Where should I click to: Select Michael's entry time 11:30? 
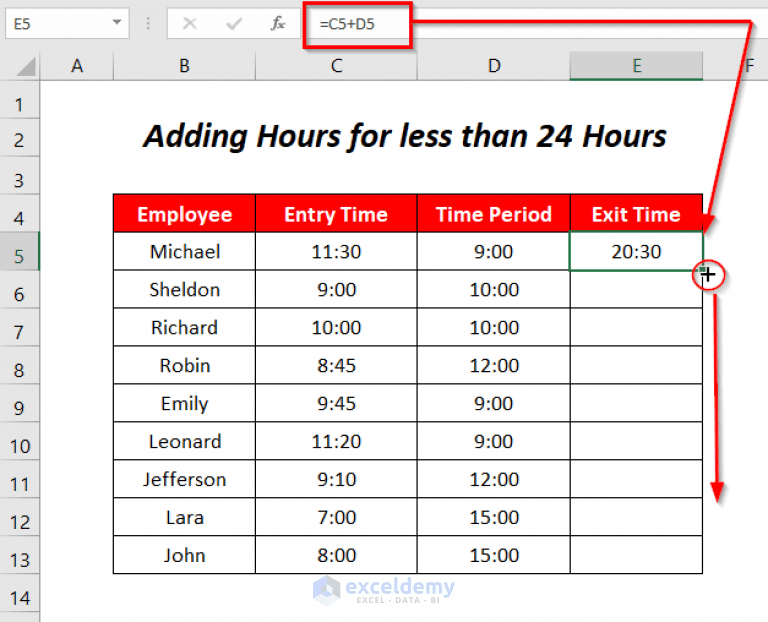click(x=336, y=251)
